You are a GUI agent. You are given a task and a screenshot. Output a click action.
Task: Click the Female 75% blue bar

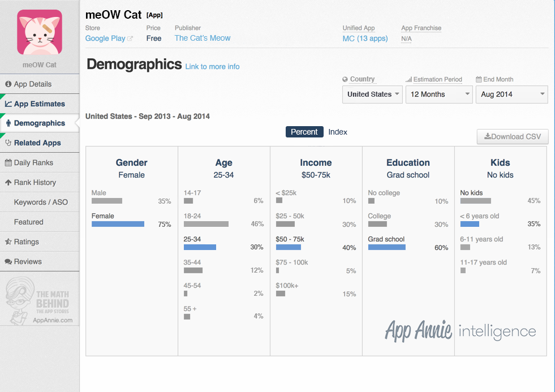pyautogui.click(x=118, y=224)
